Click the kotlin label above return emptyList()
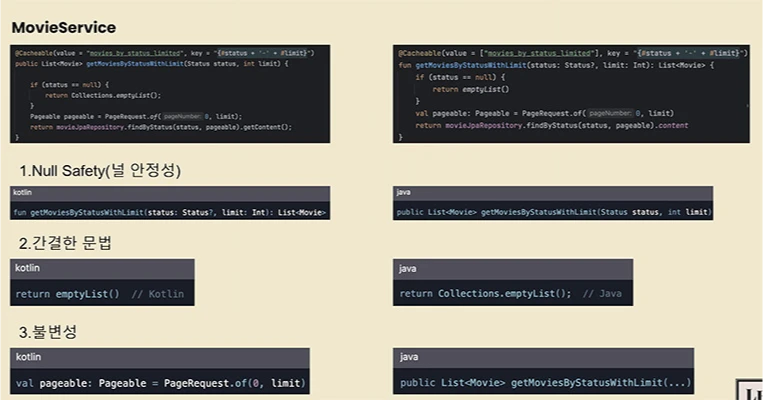This screenshot has height=400, width=763. (x=28, y=269)
